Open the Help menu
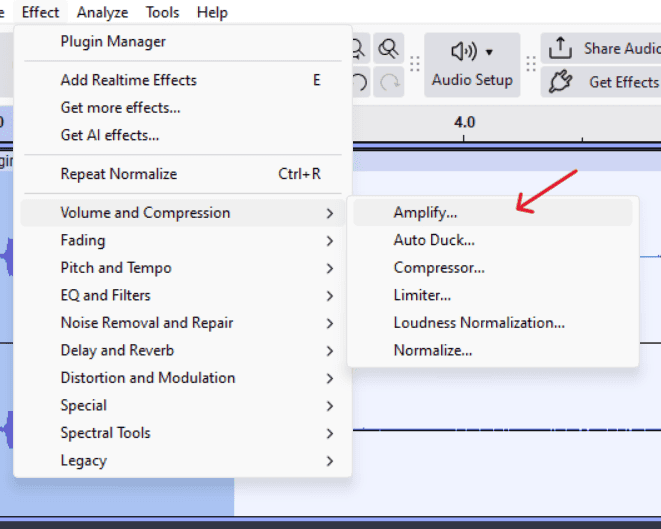 (x=212, y=12)
